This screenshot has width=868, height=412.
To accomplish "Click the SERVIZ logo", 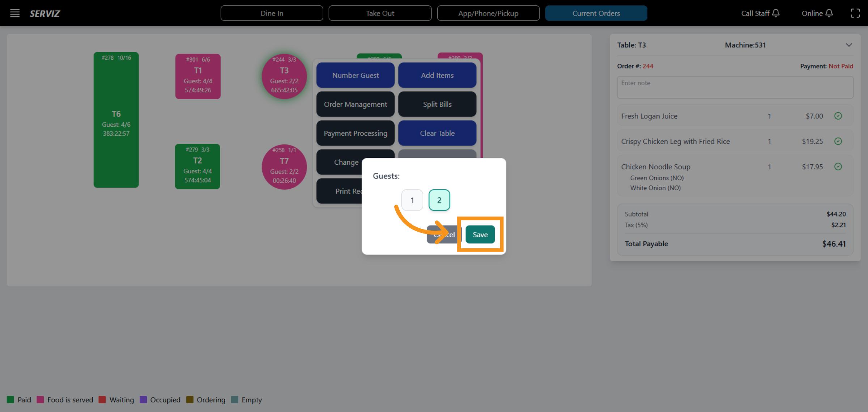I will coord(45,13).
